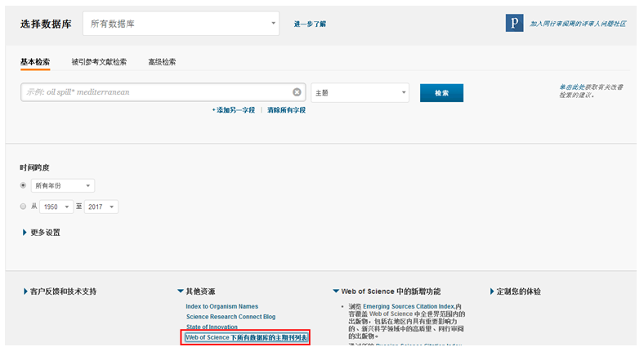Open the Index to Organism Names link
Screen dimensions: 644x347
(x=221, y=307)
